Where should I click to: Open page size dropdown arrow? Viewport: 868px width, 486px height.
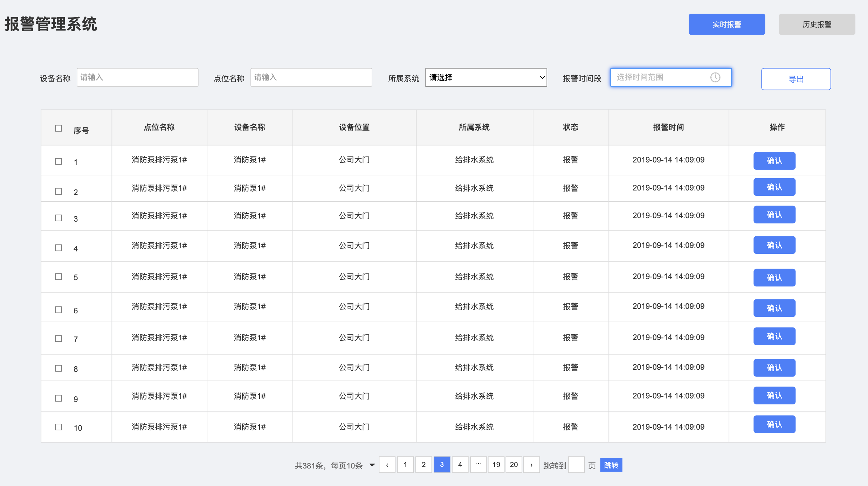372,465
